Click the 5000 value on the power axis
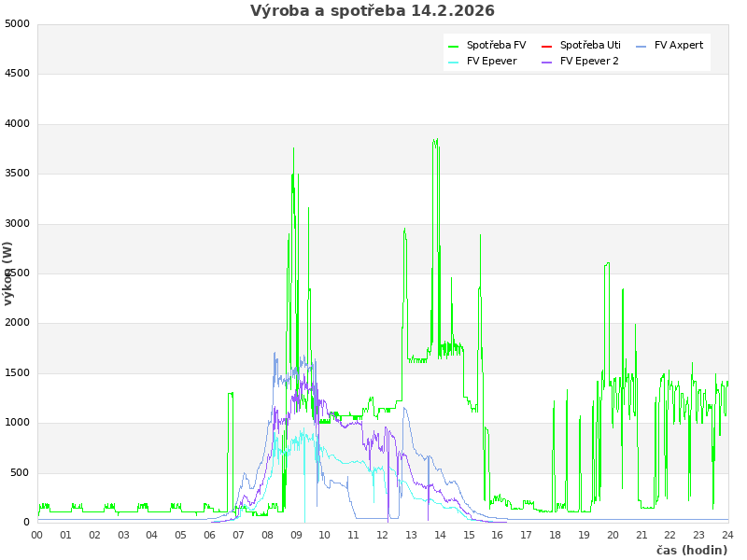The width and height of the screenshot is (747, 560). (x=17, y=24)
